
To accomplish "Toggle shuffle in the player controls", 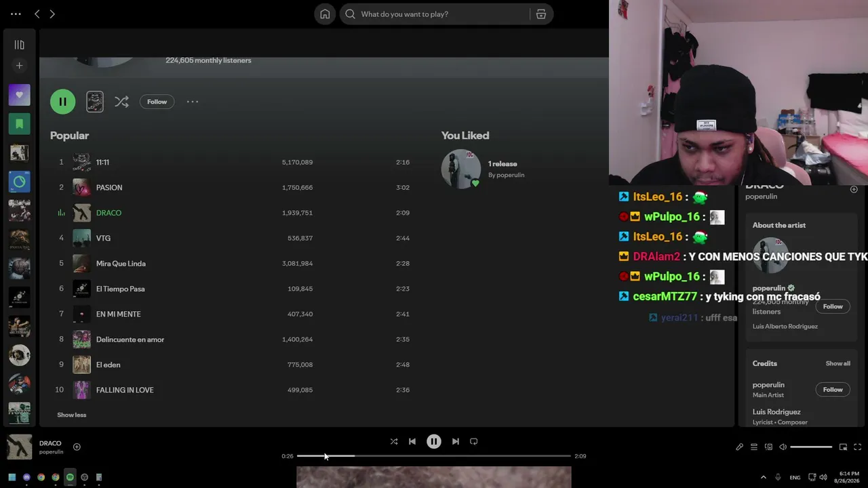I will [394, 441].
